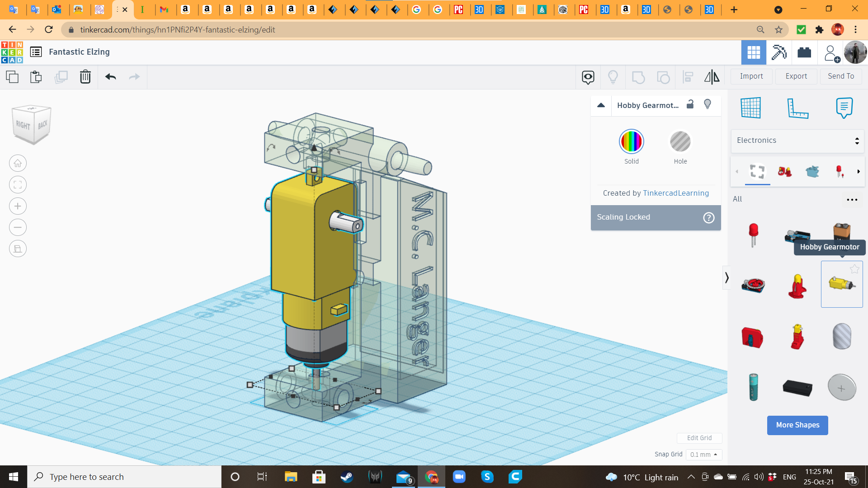Collapse the Hobby Gearmotor inspector panel
868x488 pixels.
(x=601, y=105)
